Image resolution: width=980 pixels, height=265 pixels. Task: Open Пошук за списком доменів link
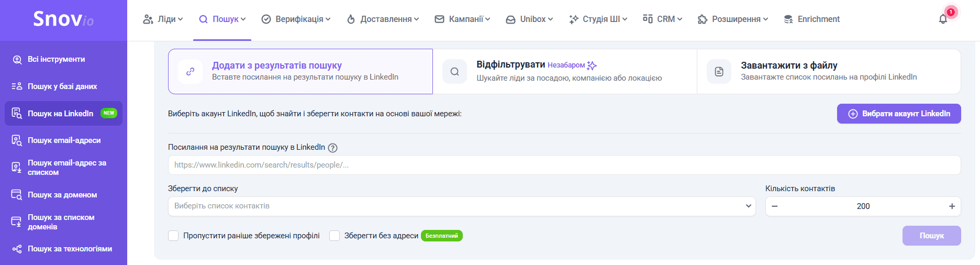point(61,222)
